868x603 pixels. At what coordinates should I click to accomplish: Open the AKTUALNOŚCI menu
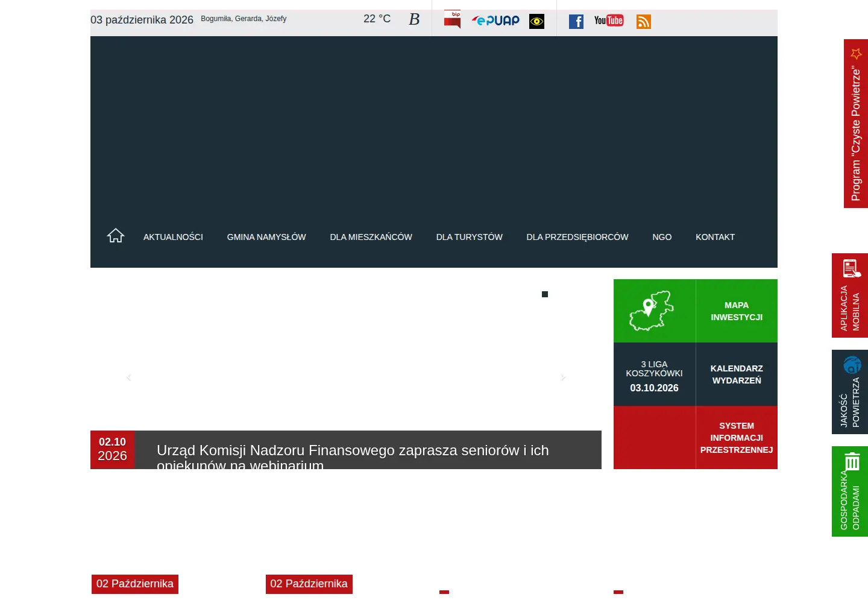[173, 237]
